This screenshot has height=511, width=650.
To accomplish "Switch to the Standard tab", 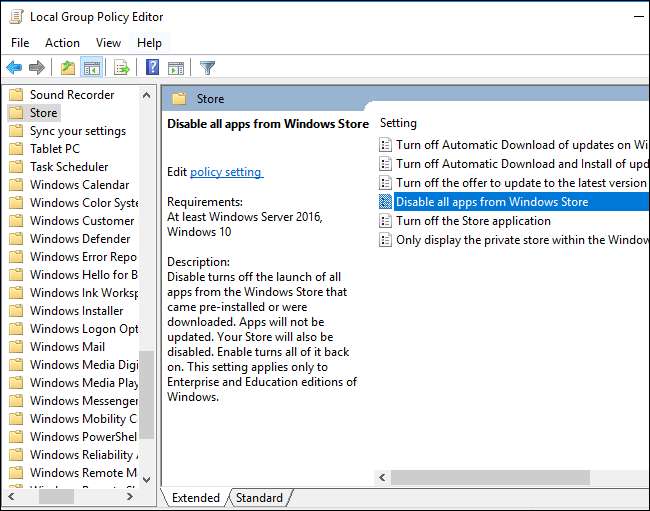I will (259, 498).
